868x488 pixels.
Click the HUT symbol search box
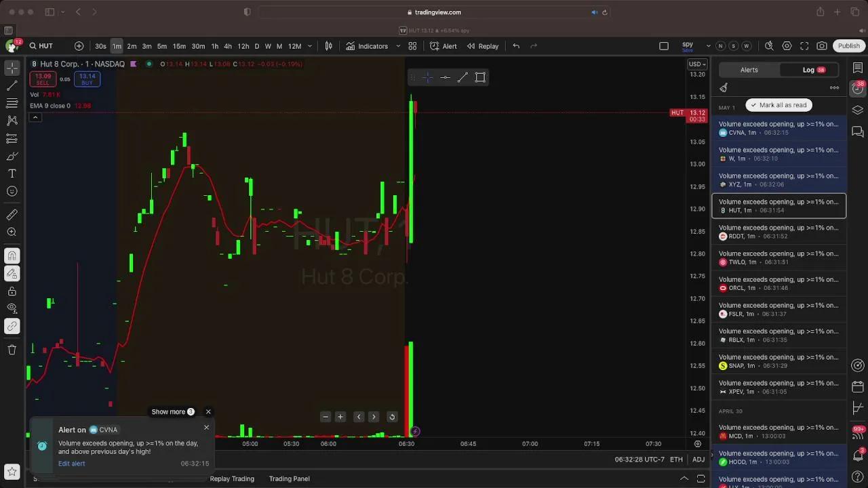[x=46, y=46]
